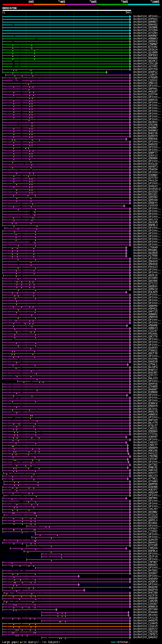Select the hit UniRef100_A8NGC6
The height and width of the screenshot is (644, 162).
click(145, 415)
